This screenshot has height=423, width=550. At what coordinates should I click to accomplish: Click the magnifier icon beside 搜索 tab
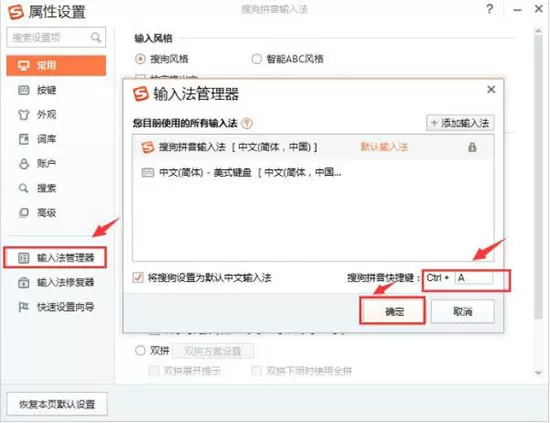[x=23, y=188]
